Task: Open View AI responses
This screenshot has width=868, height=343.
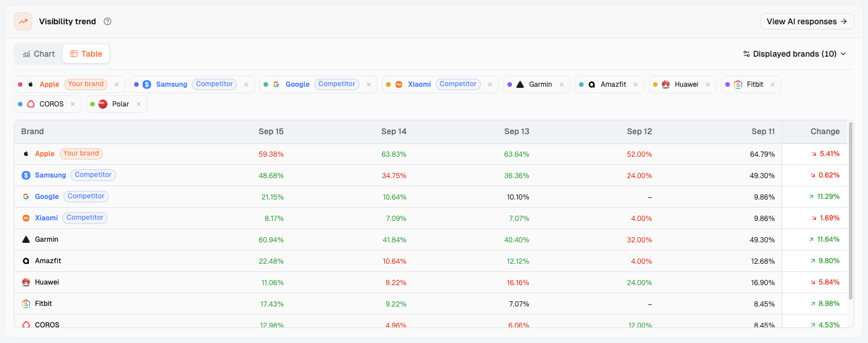Action: coord(807,21)
